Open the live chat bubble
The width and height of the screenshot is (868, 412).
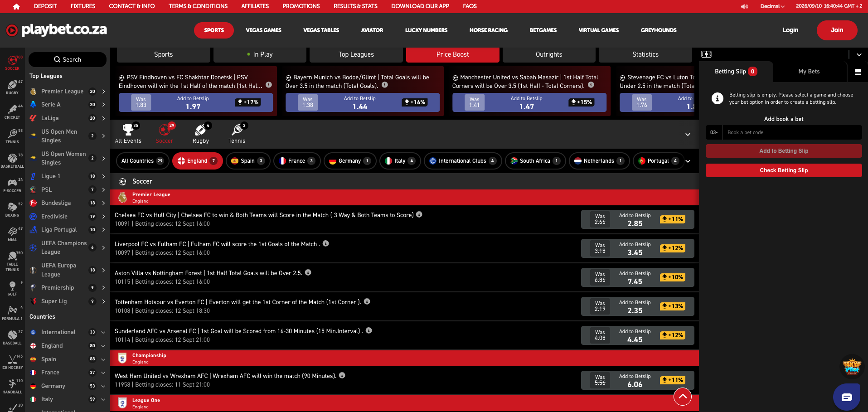click(x=846, y=397)
